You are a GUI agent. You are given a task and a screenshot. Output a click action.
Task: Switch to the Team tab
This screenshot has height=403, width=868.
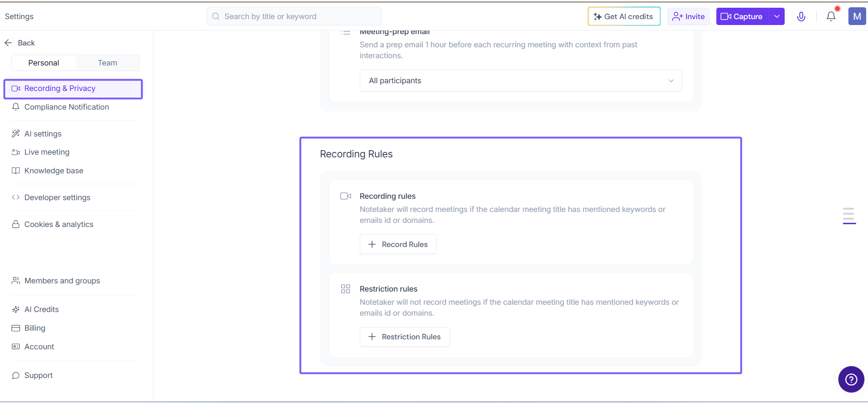[x=107, y=63]
